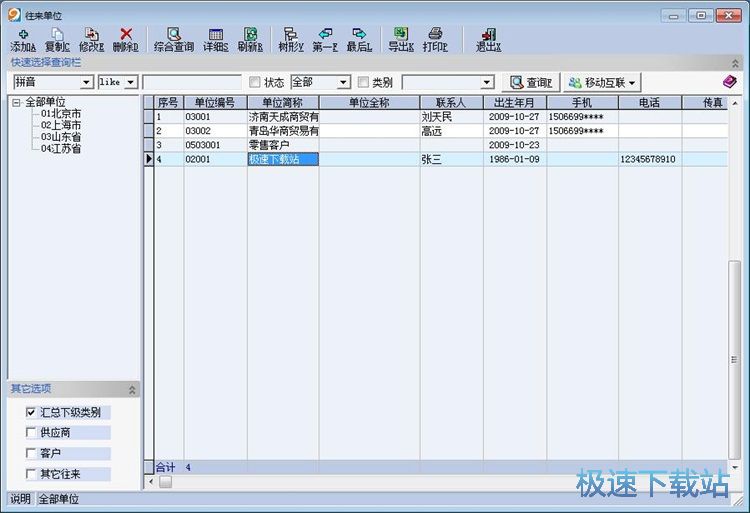The width and height of the screenshot is (750, 513).
Task: Go to last record with 最后L
Action: click(x=359, y=40)
